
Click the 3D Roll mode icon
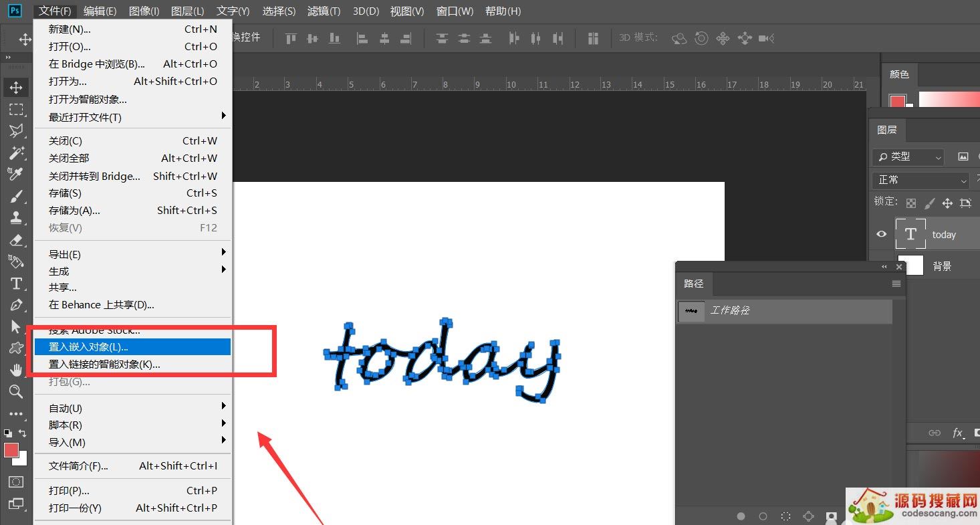coord(701,39)
